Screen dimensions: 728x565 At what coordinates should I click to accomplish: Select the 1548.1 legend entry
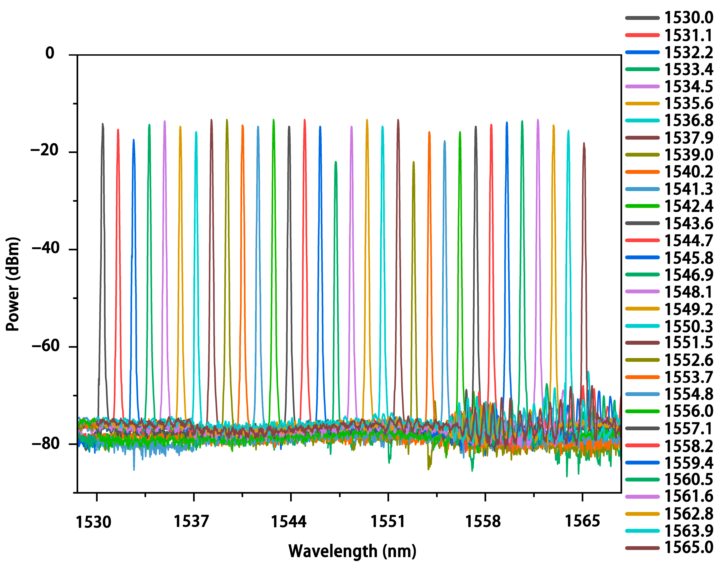click(689, 292)
